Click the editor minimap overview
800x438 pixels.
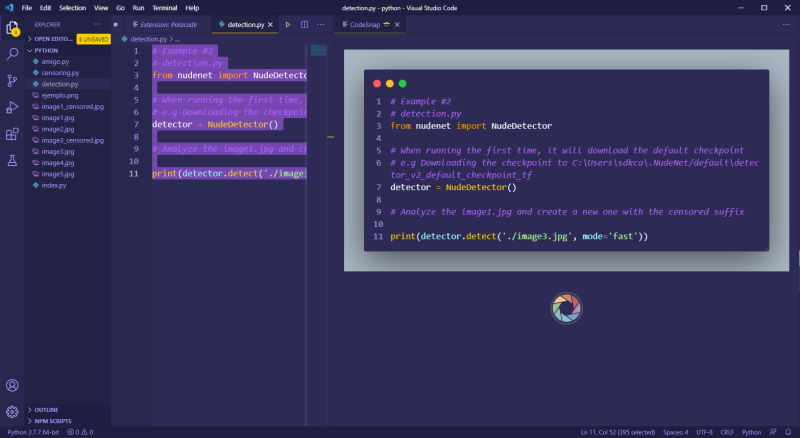319,50
